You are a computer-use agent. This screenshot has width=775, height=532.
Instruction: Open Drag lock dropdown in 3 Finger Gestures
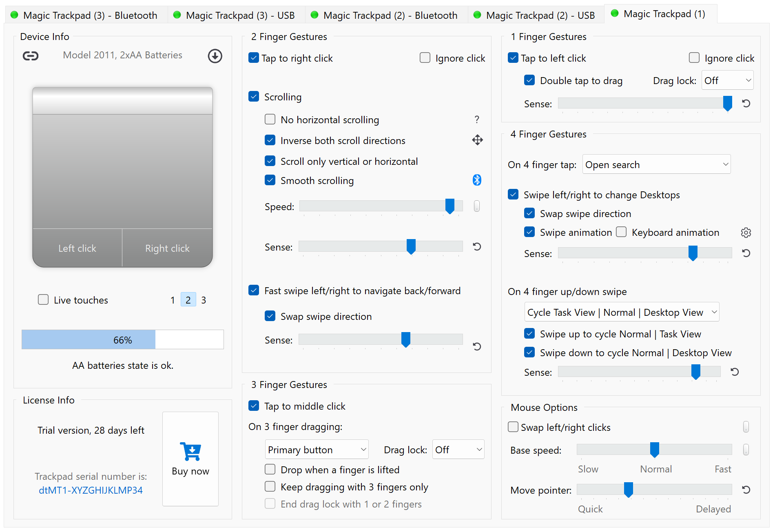tap(458, 449)
